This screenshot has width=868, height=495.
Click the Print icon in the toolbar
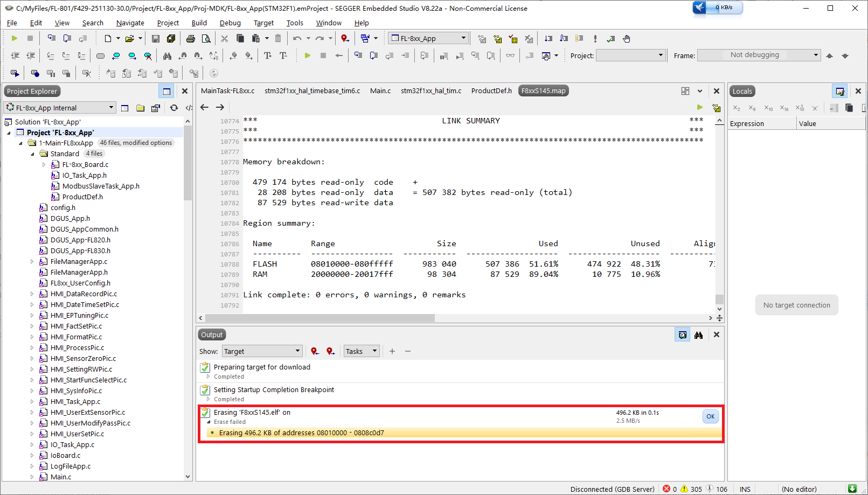pyautogui.click(x=190, y=39)
